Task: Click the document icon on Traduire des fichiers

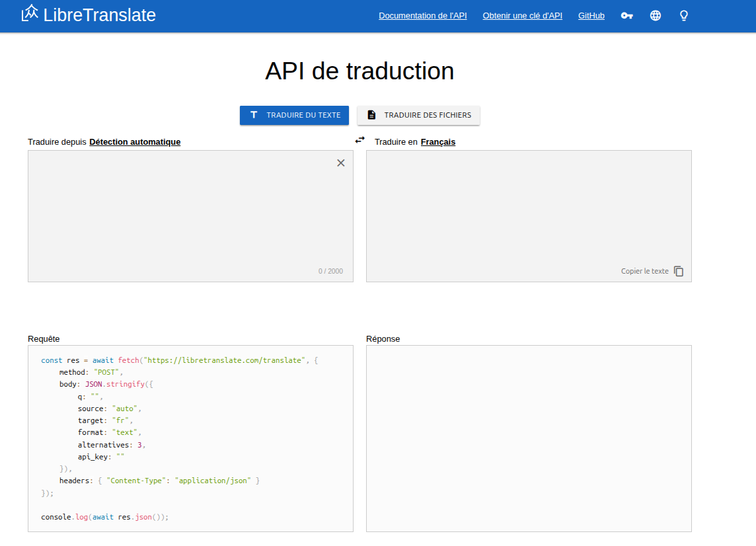Action: (371, 115)
